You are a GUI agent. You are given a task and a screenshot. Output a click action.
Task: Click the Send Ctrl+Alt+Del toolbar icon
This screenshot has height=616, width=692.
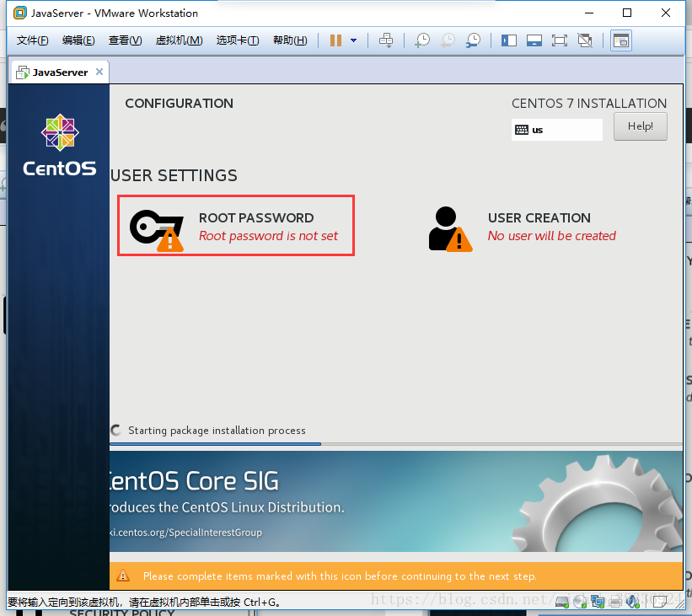[x=386, y=40]
